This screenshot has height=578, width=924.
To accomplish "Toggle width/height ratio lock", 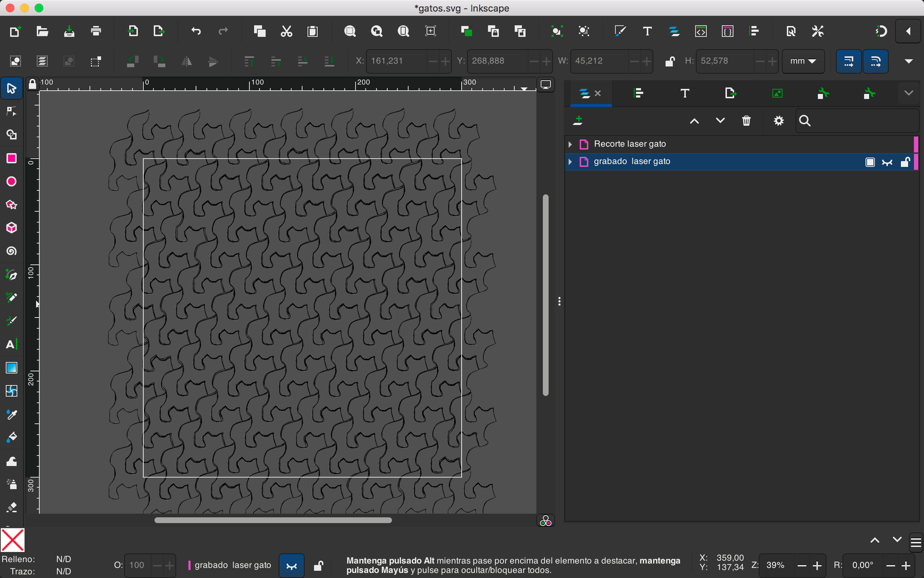I will (x=670, y=61).
